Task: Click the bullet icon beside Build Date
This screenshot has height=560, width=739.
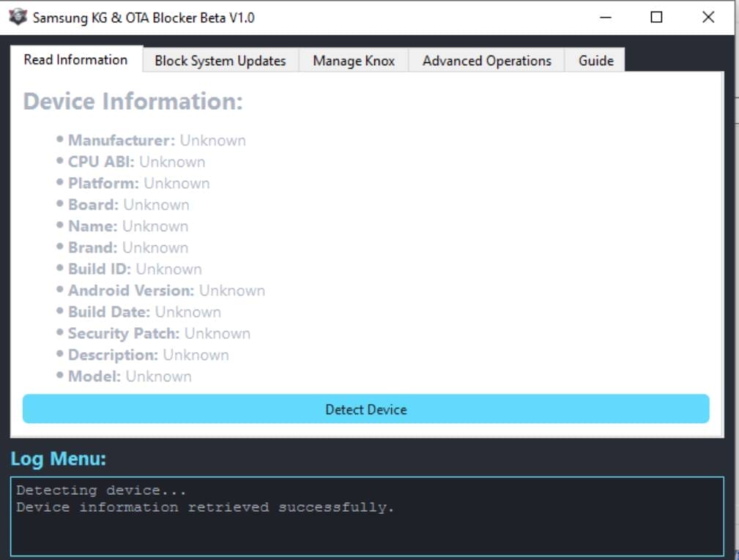Action: click(x=60, y=312)
